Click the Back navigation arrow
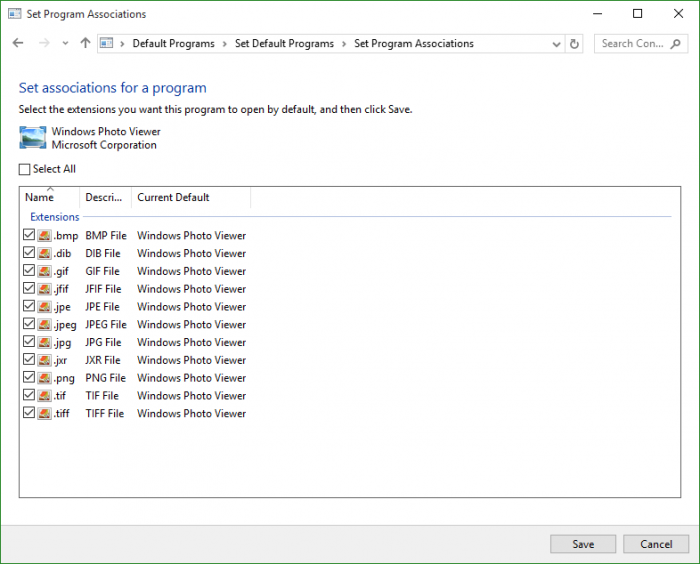Screen dimensions: 700x564 point(18,44)
